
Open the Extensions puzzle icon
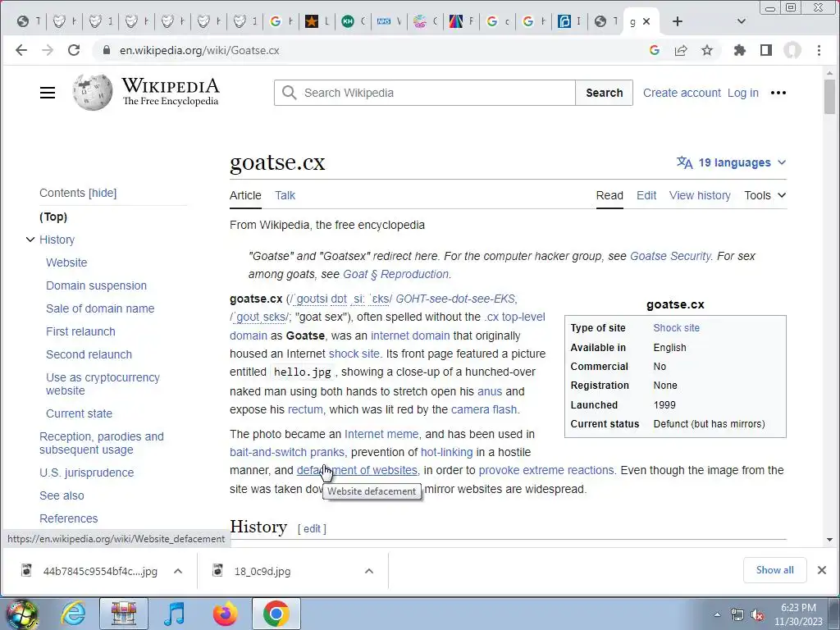(x=740, y=50)
